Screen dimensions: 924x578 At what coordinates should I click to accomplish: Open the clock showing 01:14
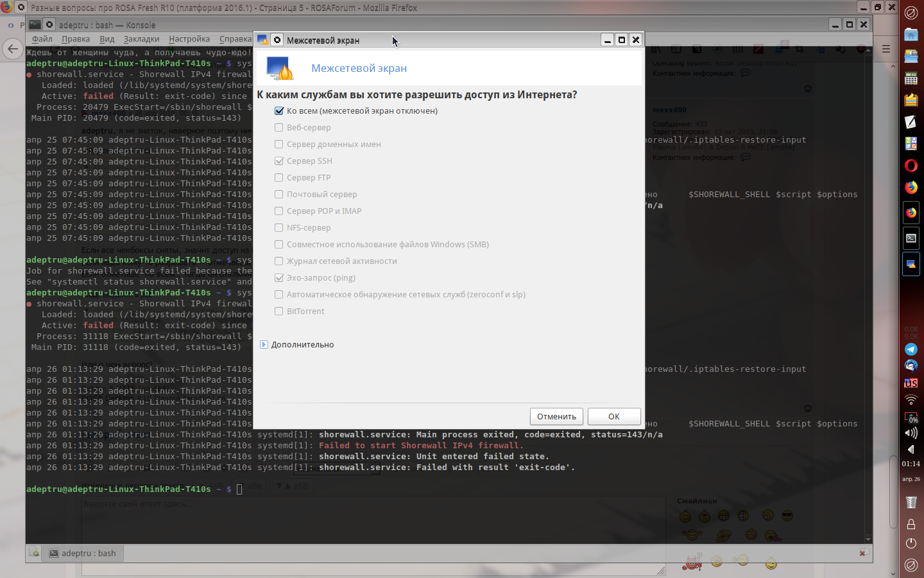(911, 464)
